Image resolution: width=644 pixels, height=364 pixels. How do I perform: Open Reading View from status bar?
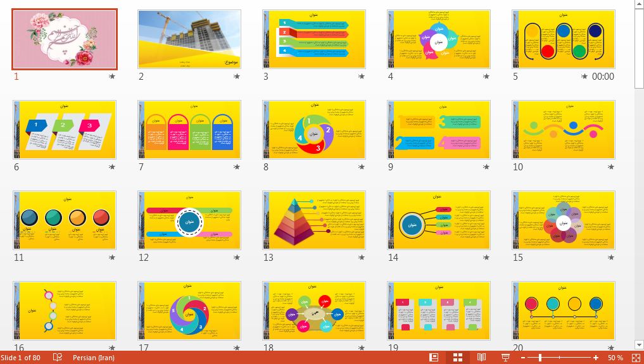tap(481, 358)
